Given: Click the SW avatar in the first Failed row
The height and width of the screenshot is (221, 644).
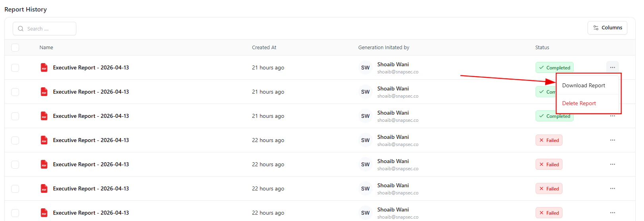Looking at the screenshot, I should [366, 140].
